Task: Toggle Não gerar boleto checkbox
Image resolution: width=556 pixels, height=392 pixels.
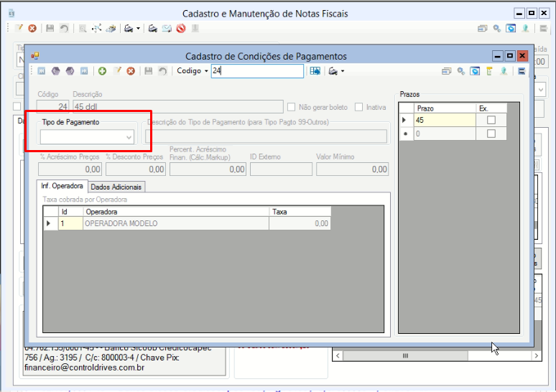Action: click(x=291, y=107)
